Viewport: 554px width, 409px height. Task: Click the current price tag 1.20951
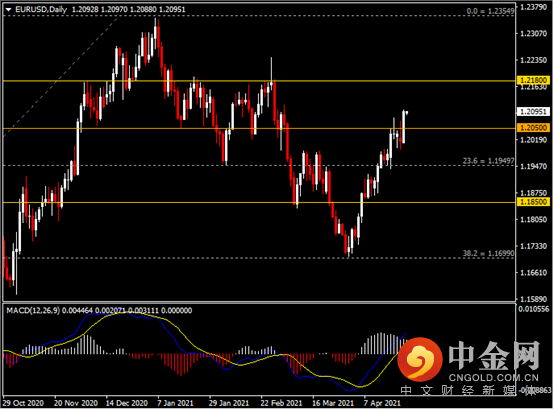[533, 112]
